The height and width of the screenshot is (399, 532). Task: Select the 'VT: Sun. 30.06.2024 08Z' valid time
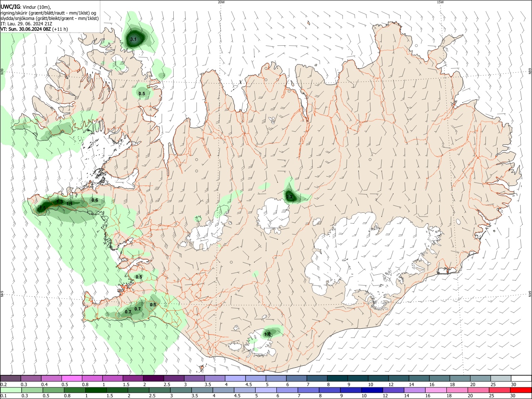click(26, 30)
